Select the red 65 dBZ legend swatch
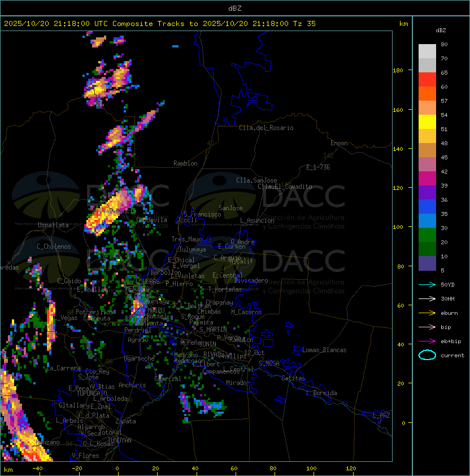 pyautogui.click(x=427, y=79)
